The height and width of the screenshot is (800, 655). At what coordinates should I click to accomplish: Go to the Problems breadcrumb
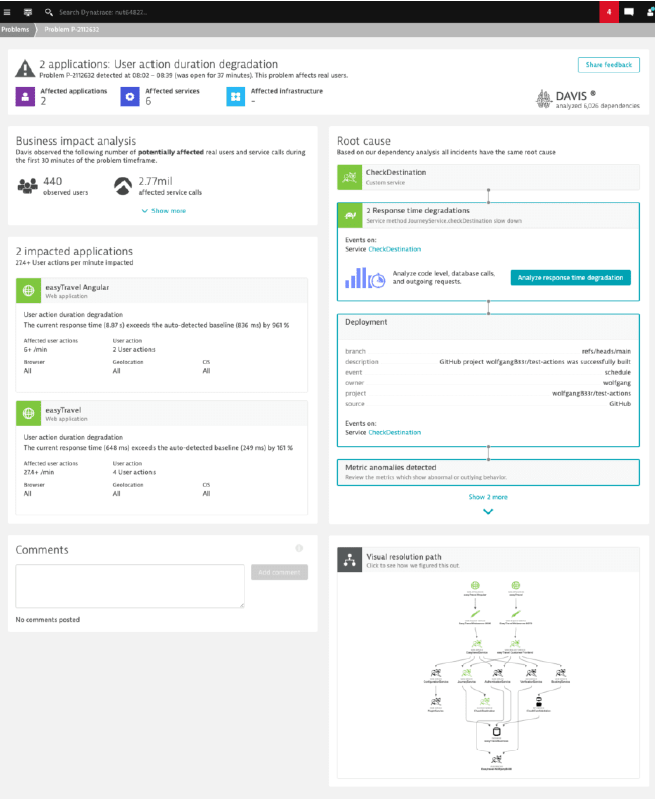pos(15,30)
